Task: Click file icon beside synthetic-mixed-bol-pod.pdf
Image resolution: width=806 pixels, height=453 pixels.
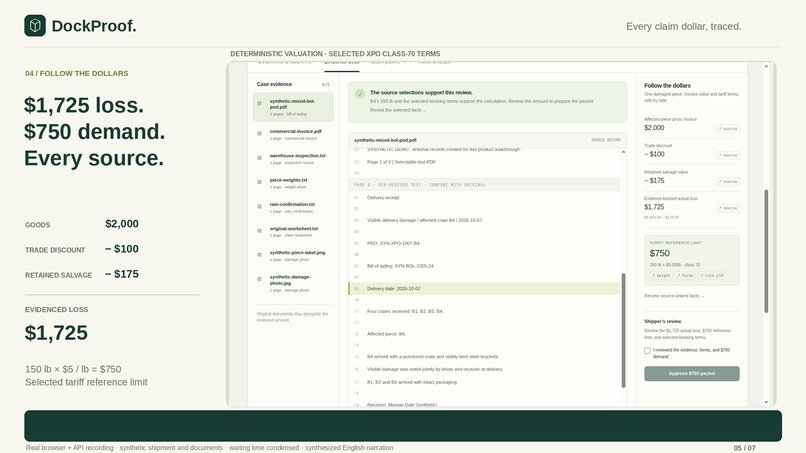Action: pos(260,103)
